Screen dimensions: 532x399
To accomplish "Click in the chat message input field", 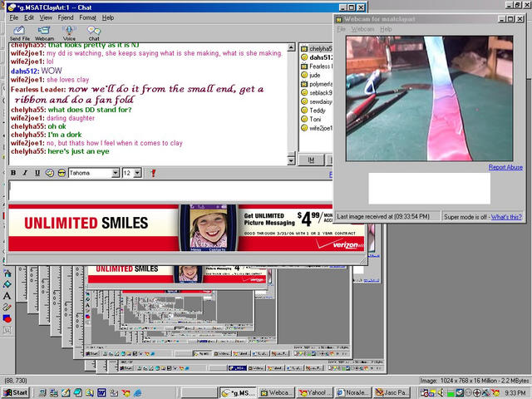I will coord(170,190).
